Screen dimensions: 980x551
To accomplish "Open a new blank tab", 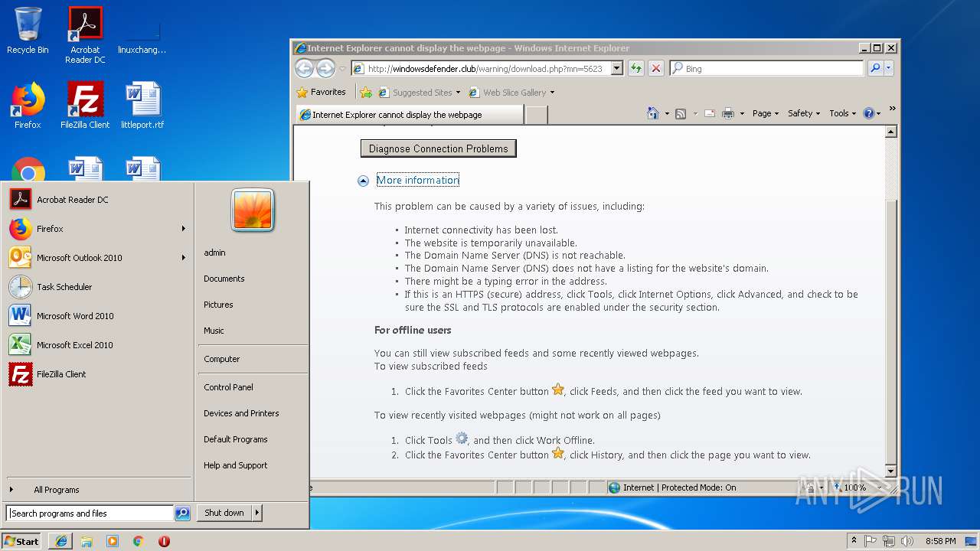I will tap(537, 115).
